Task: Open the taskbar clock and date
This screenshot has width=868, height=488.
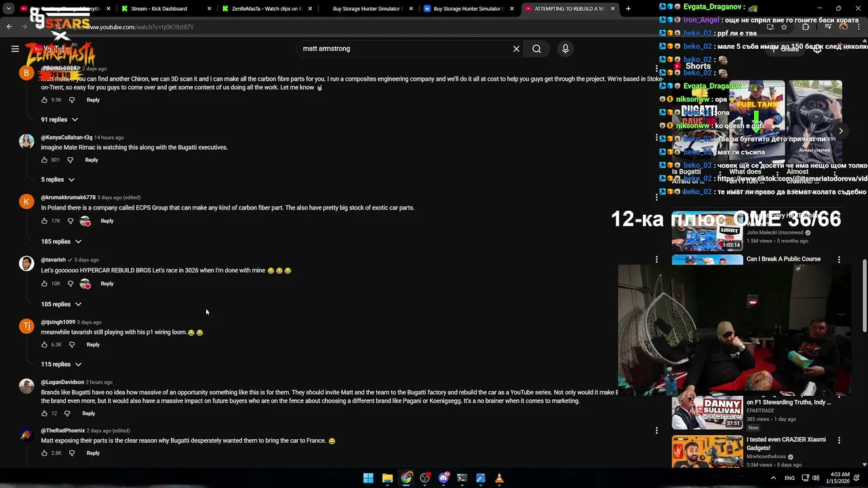Action: click(x=840, y=478)
